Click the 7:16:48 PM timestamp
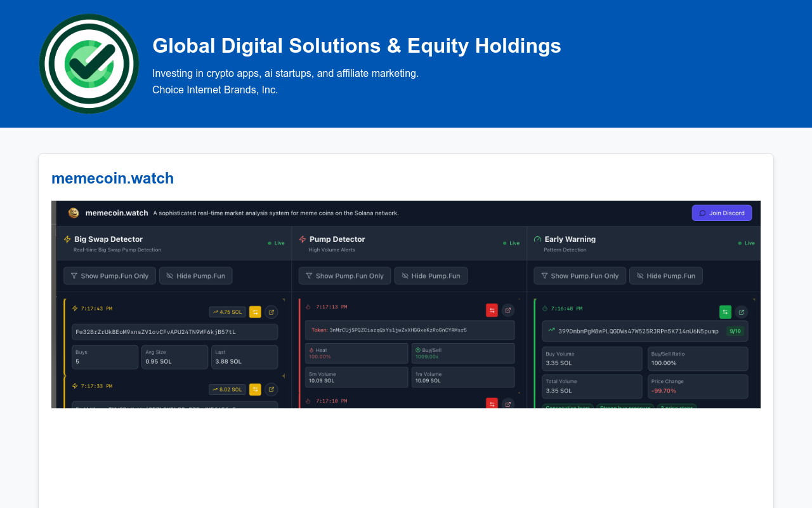 click(566, 309)
